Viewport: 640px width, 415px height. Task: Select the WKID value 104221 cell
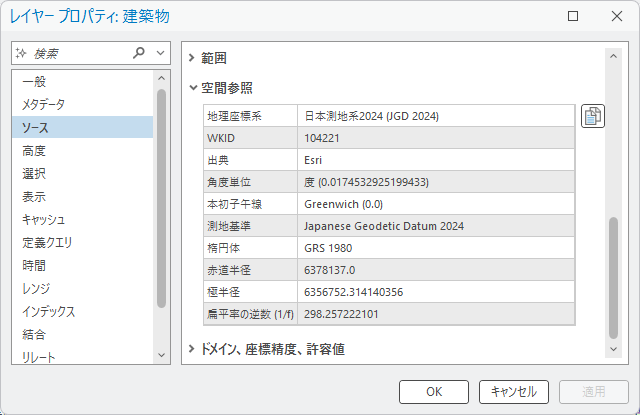(437, 138)
